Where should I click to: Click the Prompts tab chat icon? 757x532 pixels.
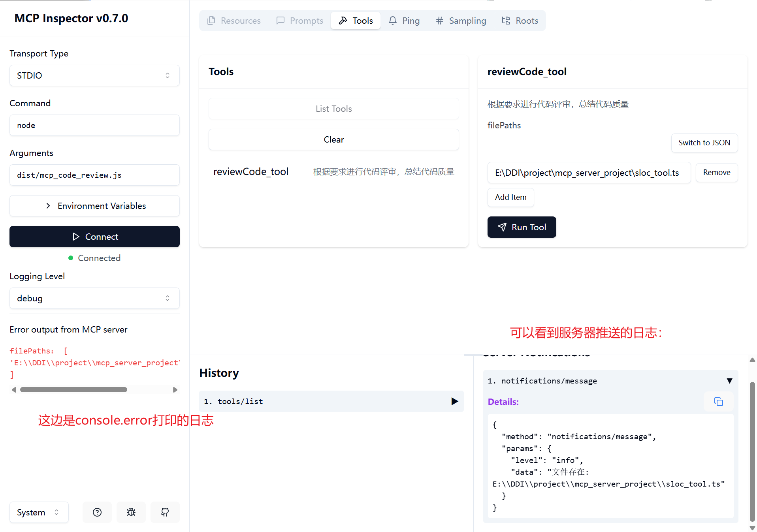[281, 21]
